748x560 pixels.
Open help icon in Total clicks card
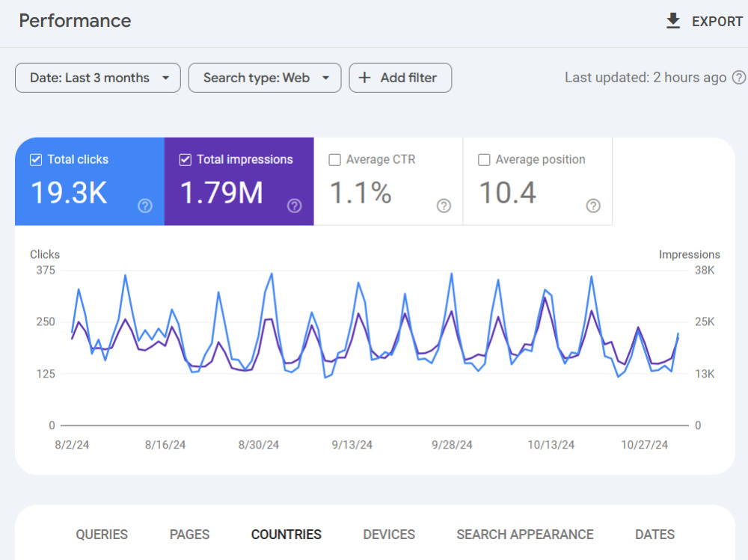[145, 206]
